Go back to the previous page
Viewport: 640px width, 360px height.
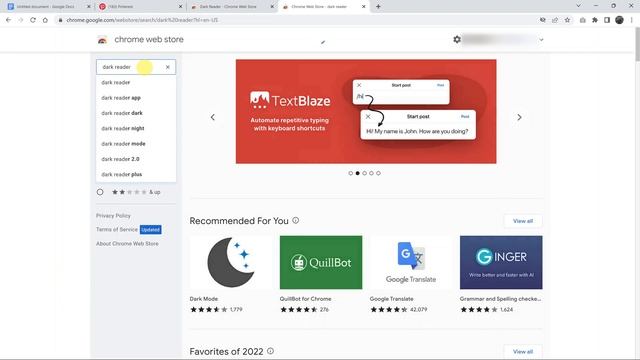[9, 20]
